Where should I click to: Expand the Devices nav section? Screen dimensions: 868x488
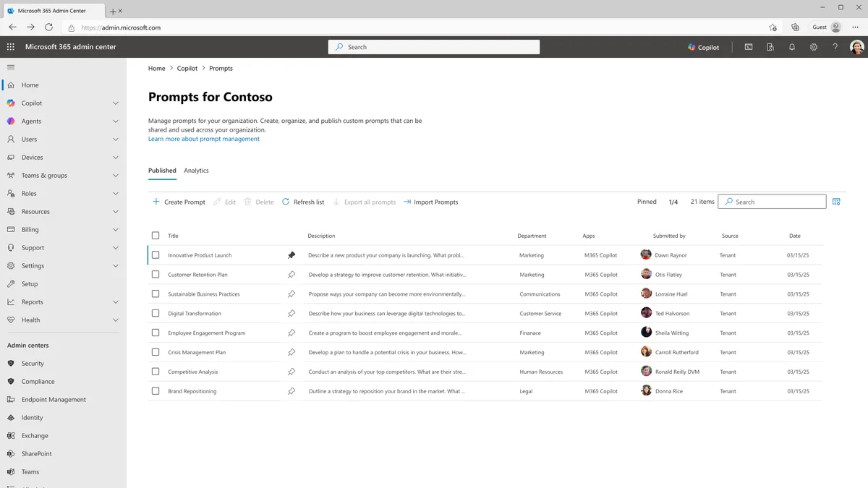[116, 158]
